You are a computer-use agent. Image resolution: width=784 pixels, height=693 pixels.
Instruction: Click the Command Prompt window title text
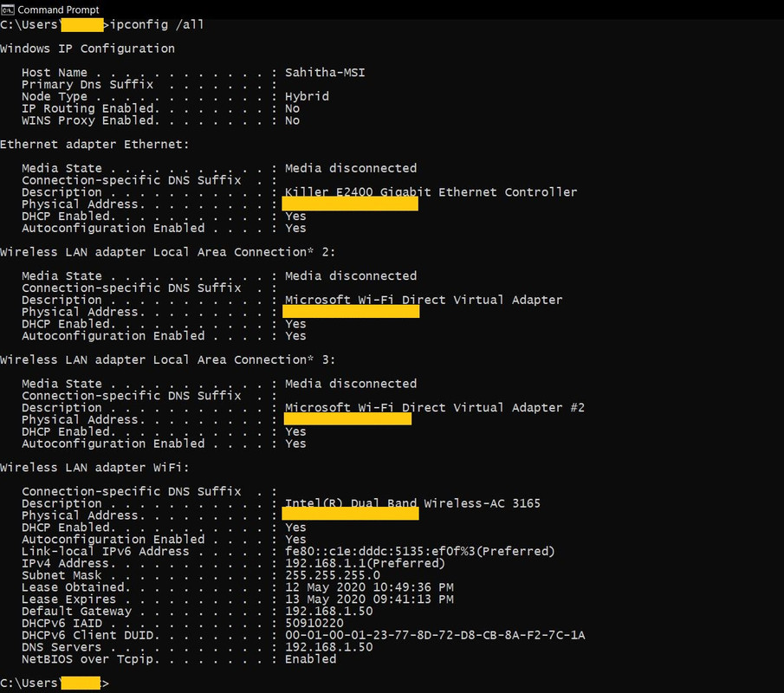[59, 10]
